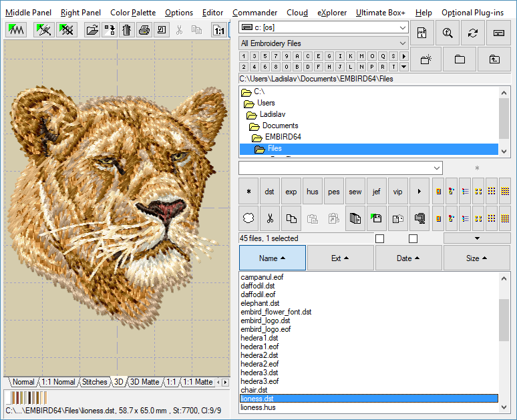Screen dimensions: 517x420
Task: Click the folder up-level arrow icon
Action: tap(494, 59)
